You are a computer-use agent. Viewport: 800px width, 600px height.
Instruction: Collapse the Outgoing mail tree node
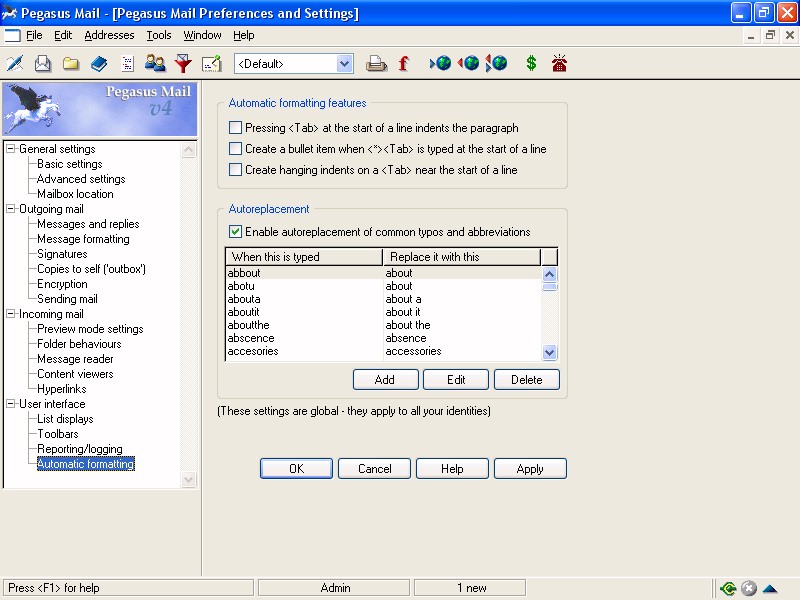11,209
